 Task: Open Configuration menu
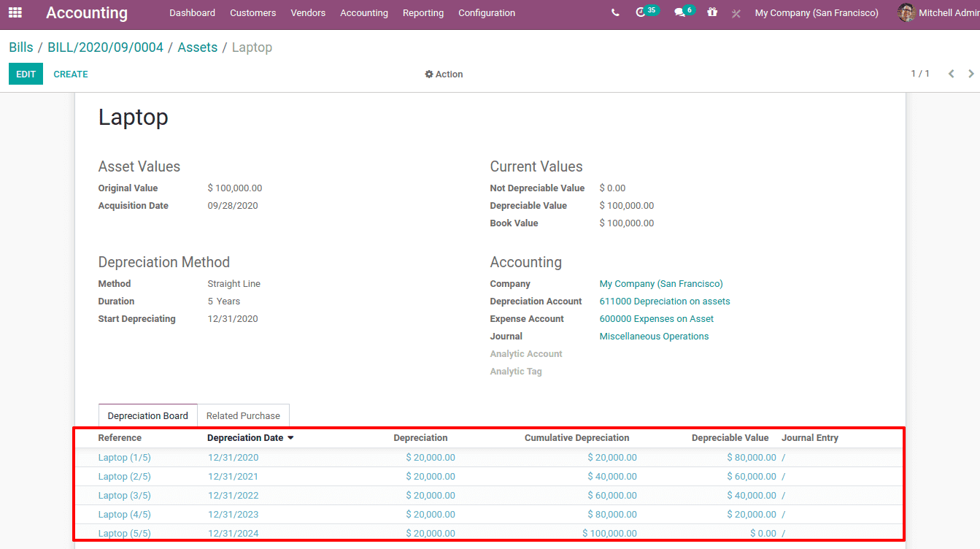coord(487,13)
